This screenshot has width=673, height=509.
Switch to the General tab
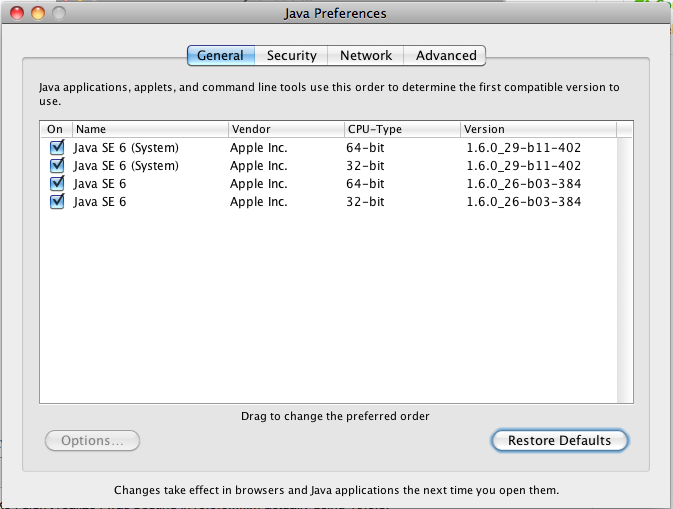221,55
